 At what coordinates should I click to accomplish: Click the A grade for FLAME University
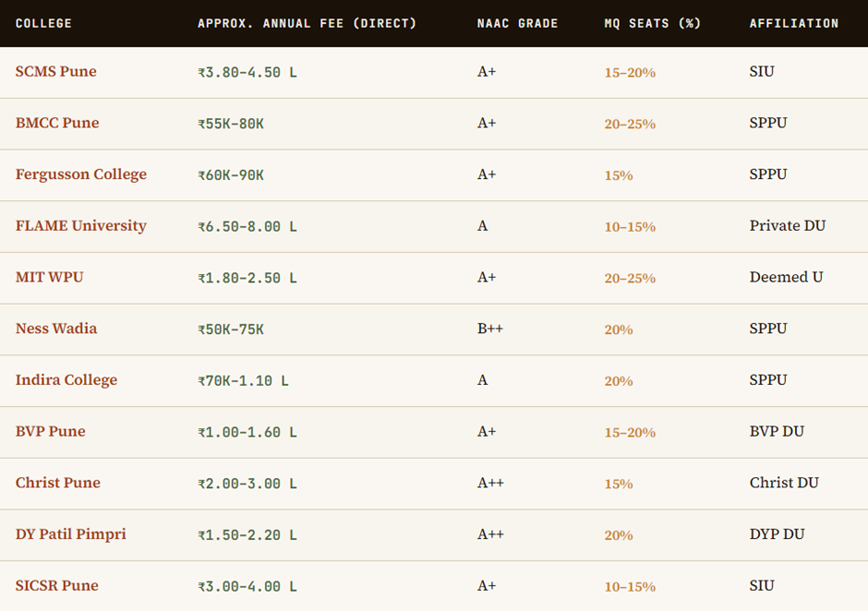coord(483,226)
